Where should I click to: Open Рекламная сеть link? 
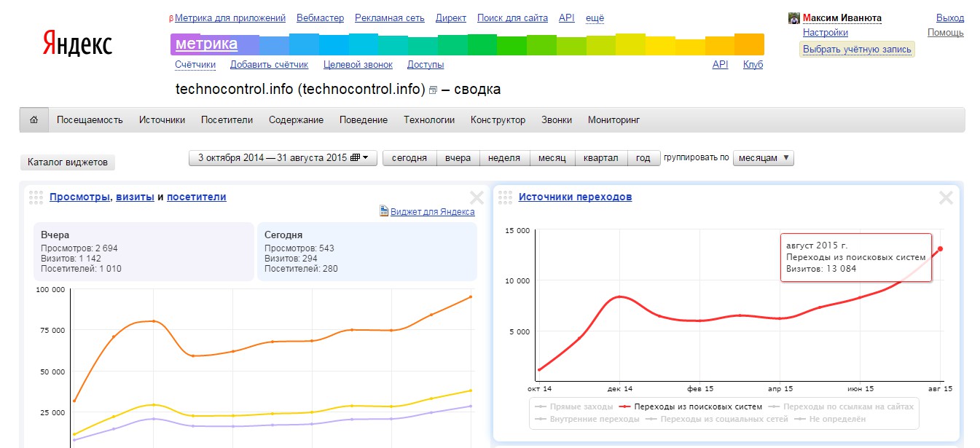[389, 18]
